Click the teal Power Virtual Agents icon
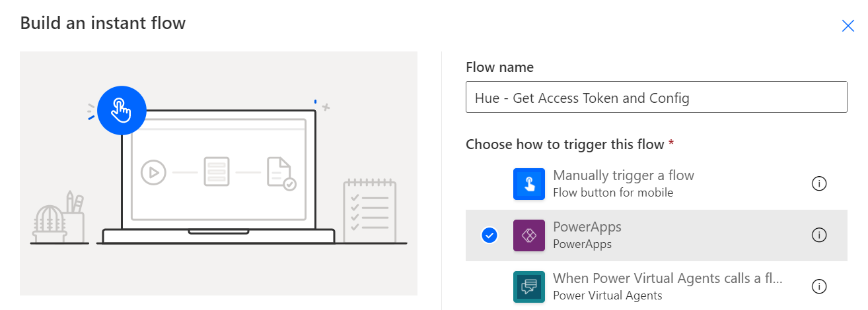The height and width of the screenshot is (310, 868). coord(529,287)
